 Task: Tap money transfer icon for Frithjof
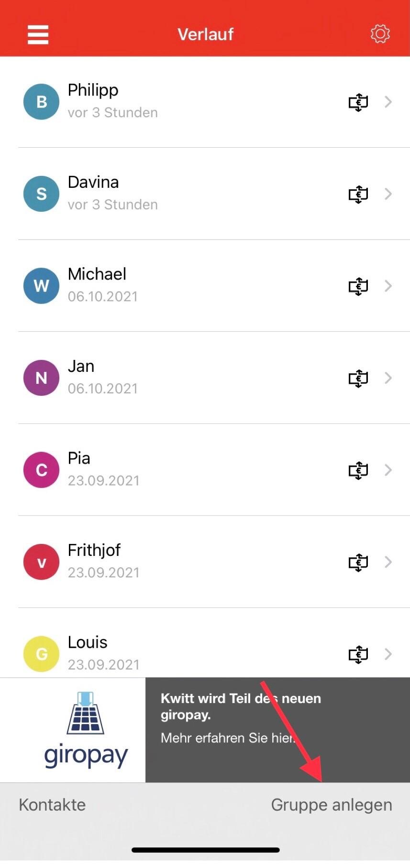(358, 562)
